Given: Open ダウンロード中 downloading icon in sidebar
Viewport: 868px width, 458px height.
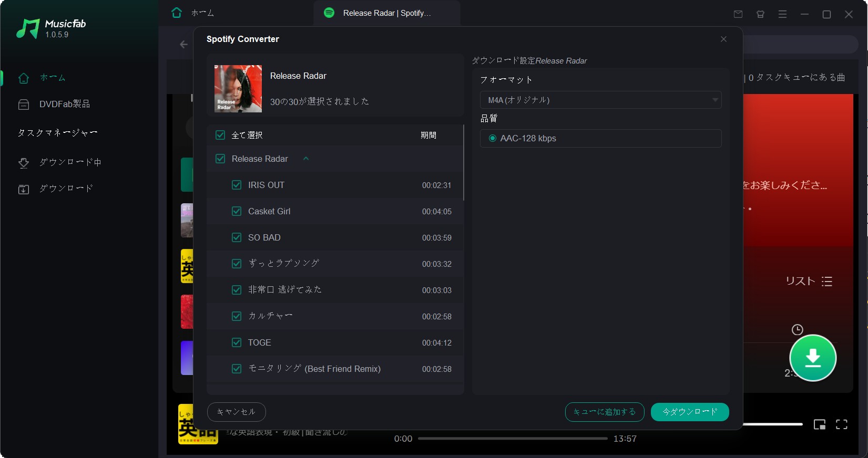Looking at the screenshot, I should (x=24, y=163).
